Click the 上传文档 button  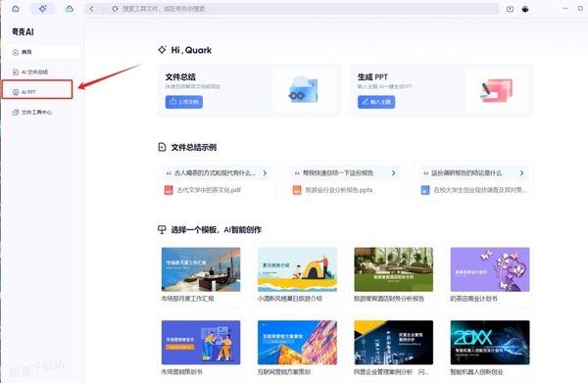[184, 102]
